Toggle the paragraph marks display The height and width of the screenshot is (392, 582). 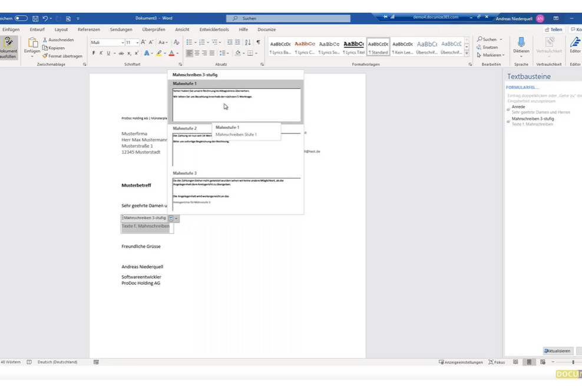pos(257,42)
